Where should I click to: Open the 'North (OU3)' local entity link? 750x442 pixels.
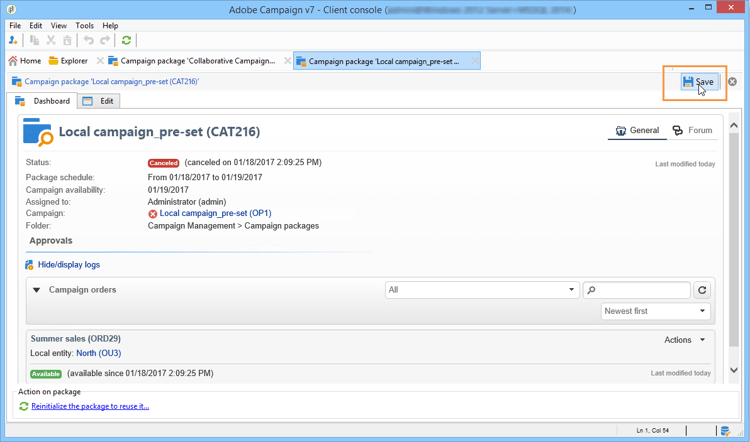tap(99, 353)
